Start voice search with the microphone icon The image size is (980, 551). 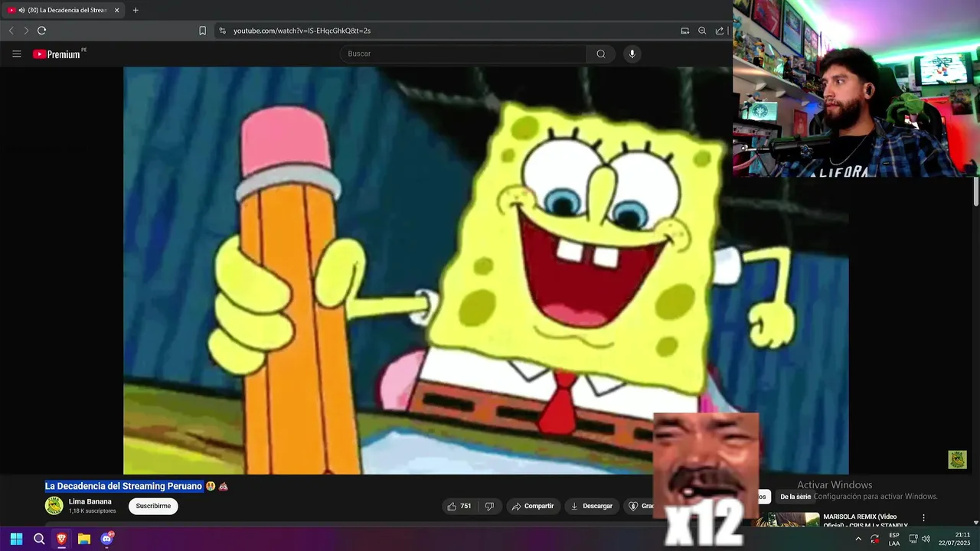pos(632,54)
